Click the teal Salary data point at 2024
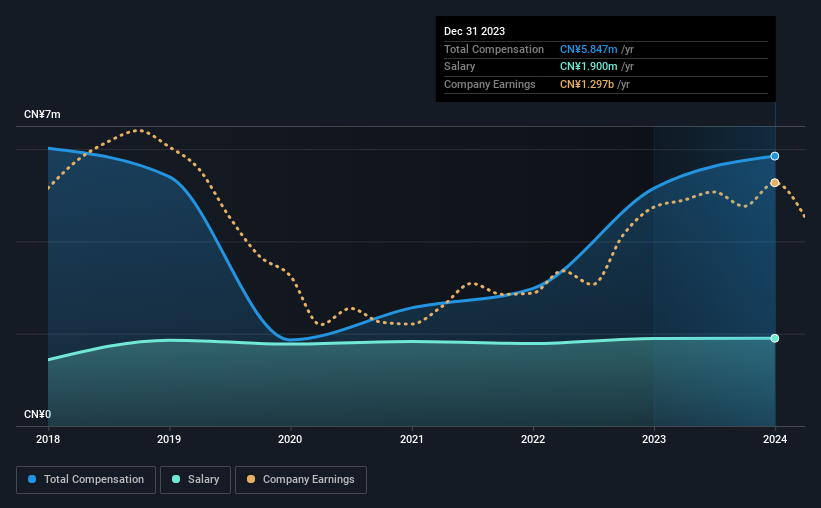 (x=774, y=338)
